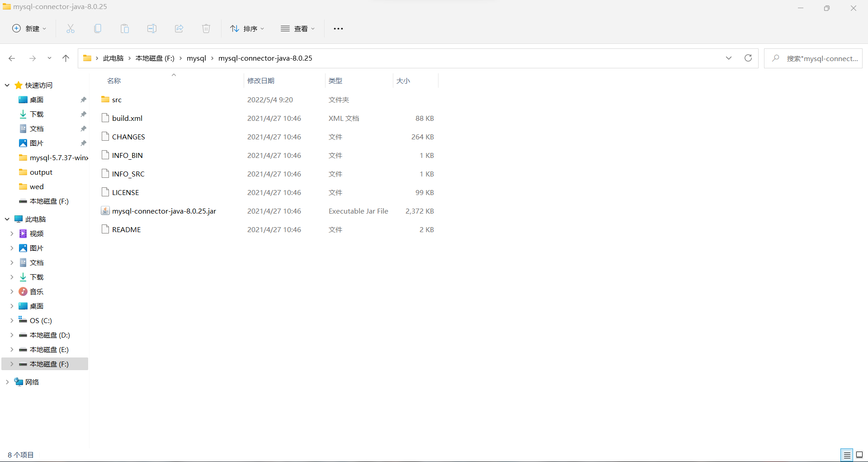This screenshot has height=462, width=868.
Task: Click mysql-connector-java-8.0.25 breadcrumb segment
Action: point(265,58)
